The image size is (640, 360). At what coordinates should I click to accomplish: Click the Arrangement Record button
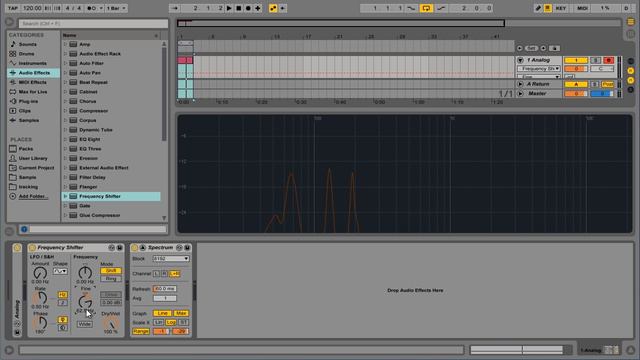pos(248,8)
